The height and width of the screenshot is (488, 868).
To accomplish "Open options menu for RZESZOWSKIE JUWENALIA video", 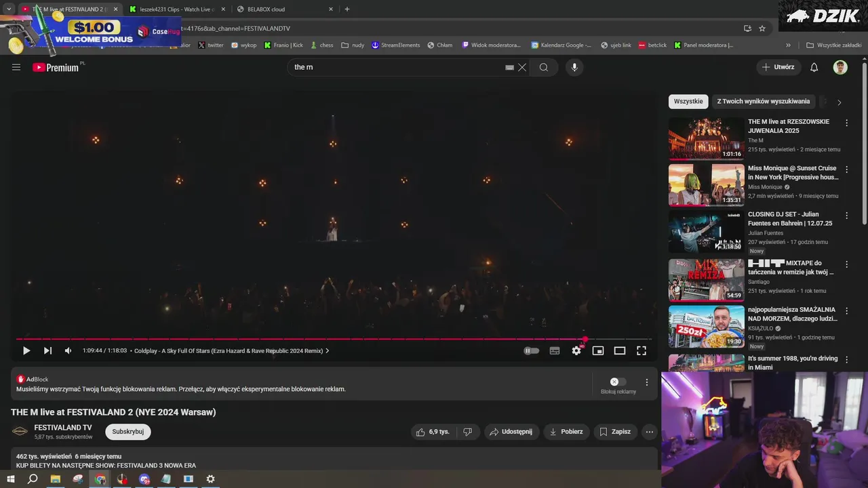I will coord(846,123).
